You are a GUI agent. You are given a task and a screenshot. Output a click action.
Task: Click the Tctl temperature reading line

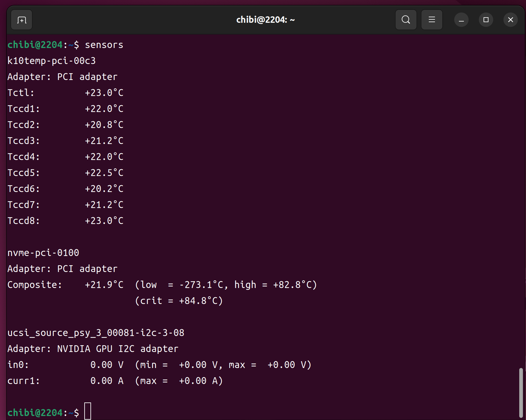coord(65,93)
